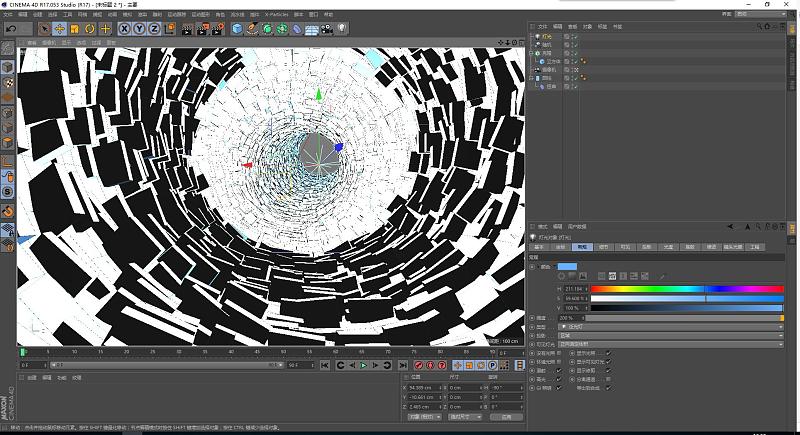The width and height of the screenshot is (800, 435).
Task: Switch to the 基本 tab in attributes
Action: [x=539, y=246]
